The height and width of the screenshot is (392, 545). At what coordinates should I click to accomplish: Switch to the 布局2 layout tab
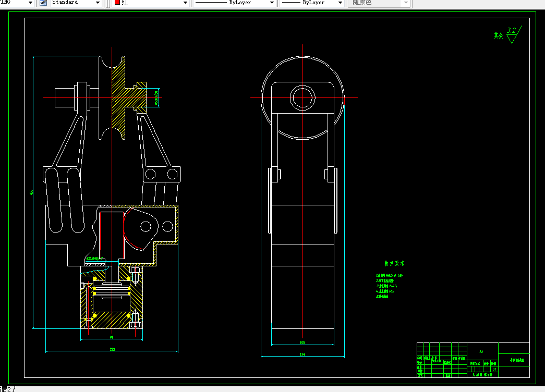[x=5, y=389]
